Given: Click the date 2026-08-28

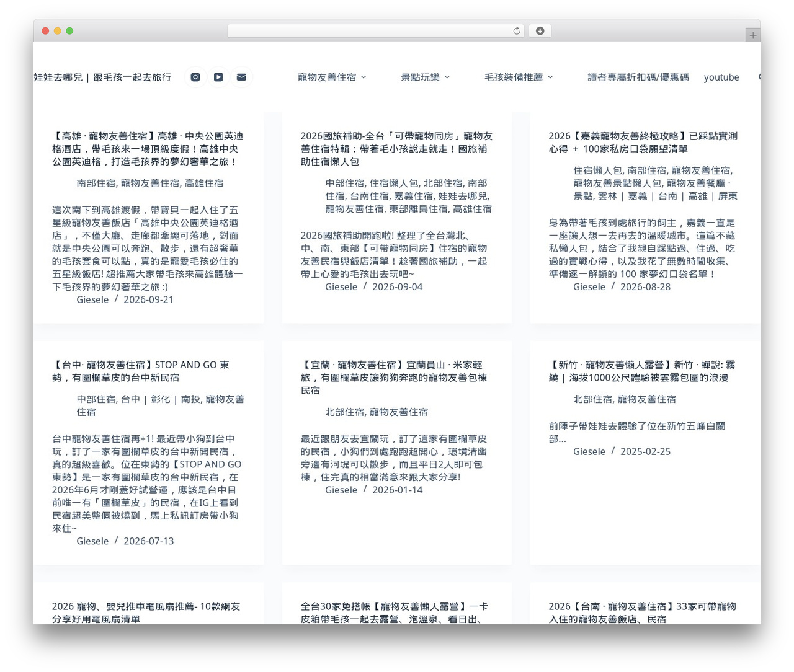Looking at the screenshot, I should pos(645,287).
